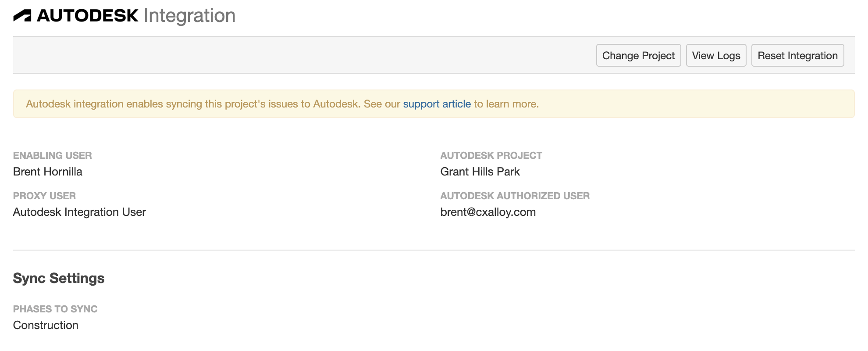Click the 'AUTODESK AUTHORIZED USER' label
This screenshot has height=351, width=868.
click(x=515, y=196)
